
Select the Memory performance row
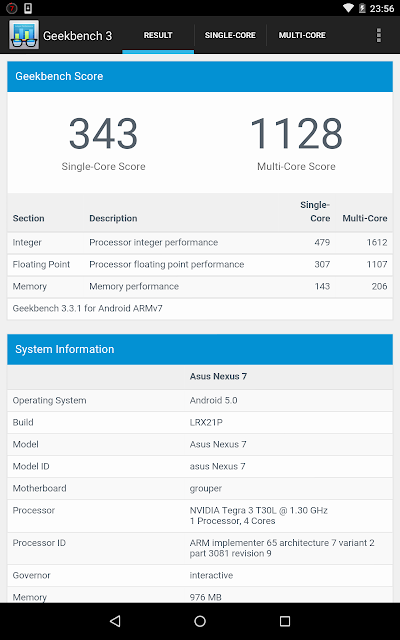coord(200,287)
